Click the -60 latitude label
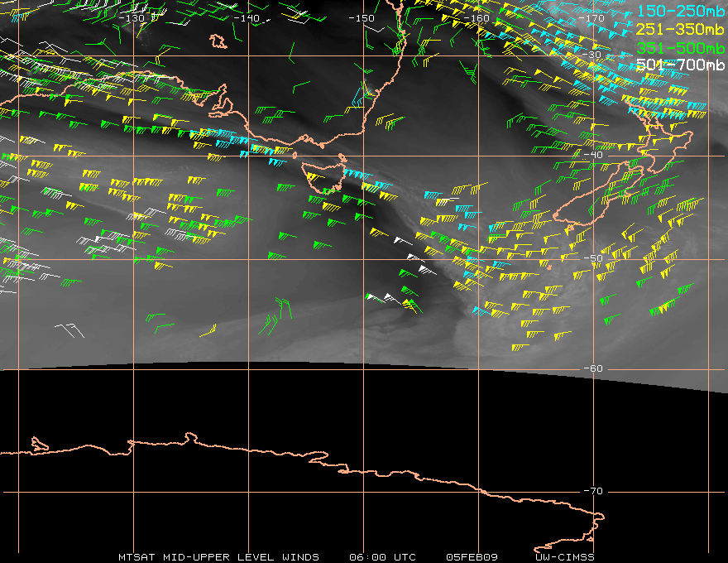 593,368
